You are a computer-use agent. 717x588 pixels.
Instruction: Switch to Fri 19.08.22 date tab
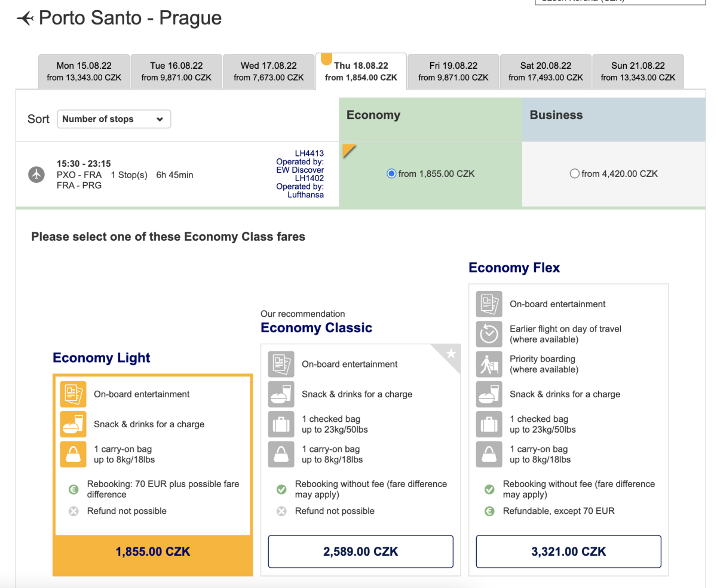453,71
